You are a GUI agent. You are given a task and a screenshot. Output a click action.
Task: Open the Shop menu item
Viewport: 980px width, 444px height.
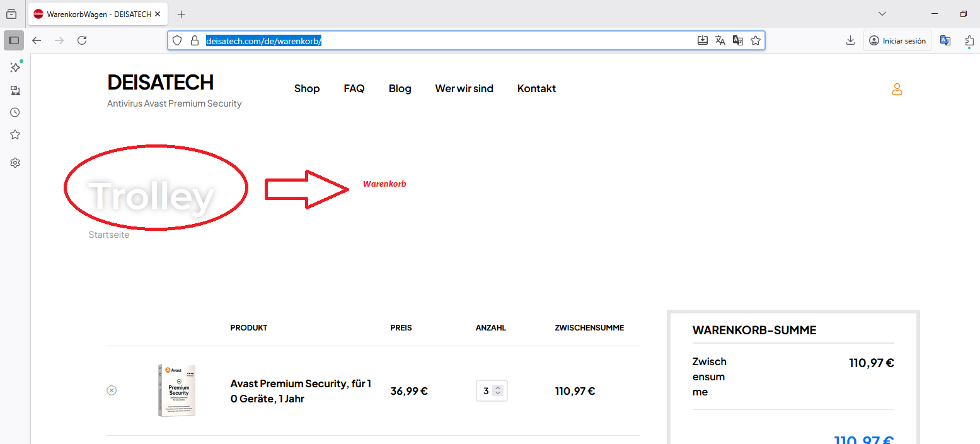[x=307, y=89]
